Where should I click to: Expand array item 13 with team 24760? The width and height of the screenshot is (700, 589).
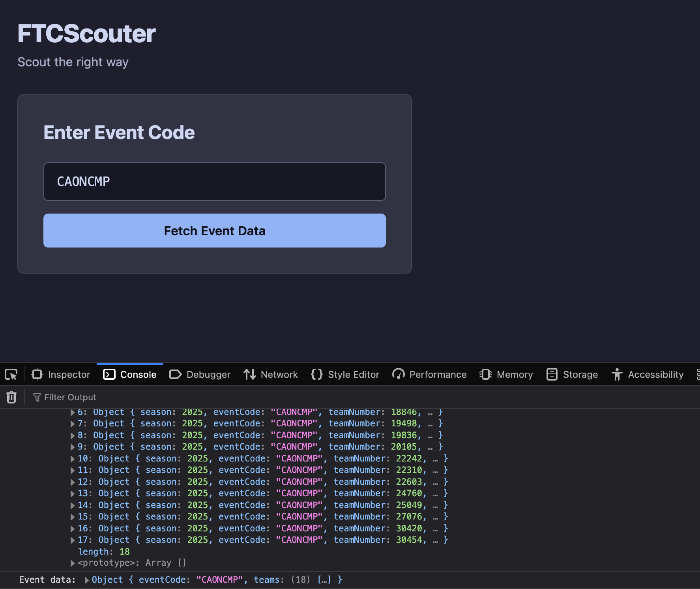(x=73, y=493)
